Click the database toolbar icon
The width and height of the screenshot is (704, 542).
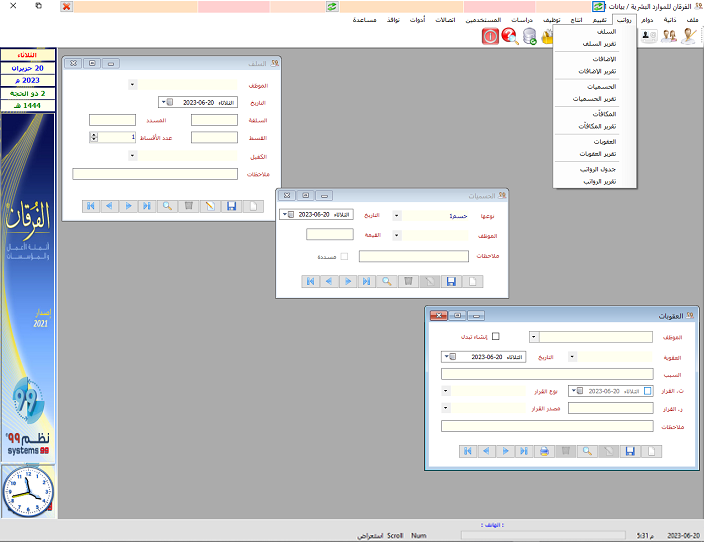(529, 36)
